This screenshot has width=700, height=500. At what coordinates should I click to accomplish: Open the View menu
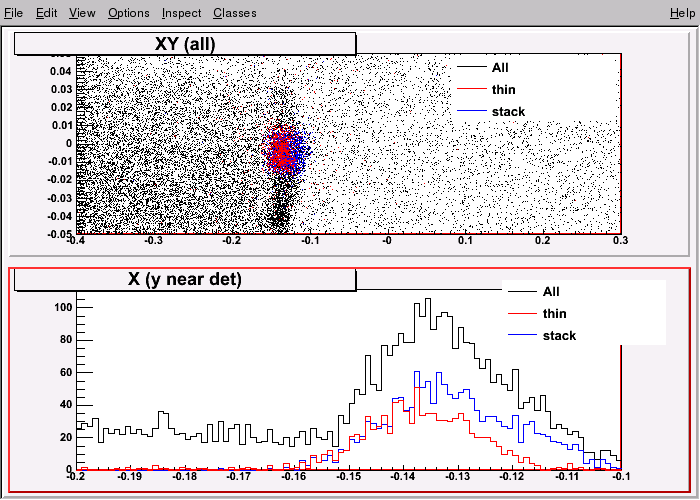pyautogui.click(x=82, y=13)
